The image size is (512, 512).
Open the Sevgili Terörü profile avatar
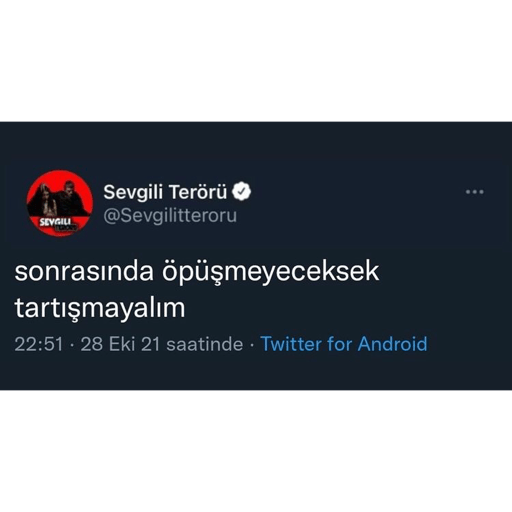(x=60, y=203)
